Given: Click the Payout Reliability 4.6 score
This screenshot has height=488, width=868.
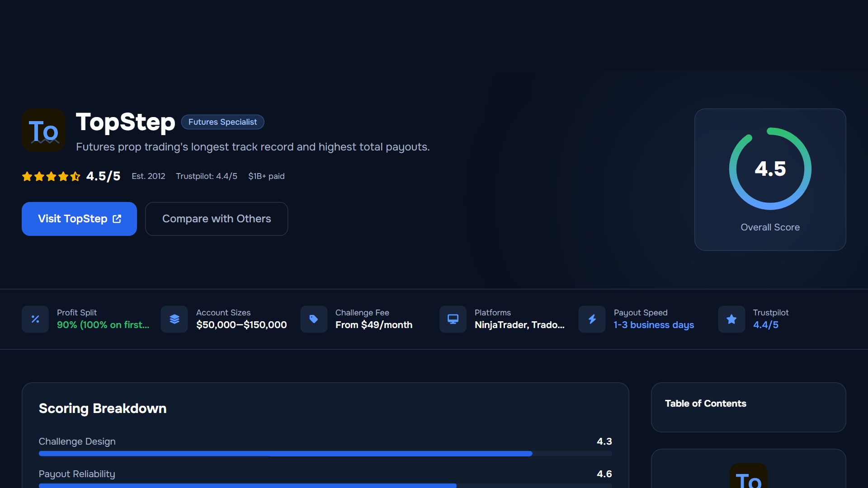Looking at the screenshot, I should [604, 474].
